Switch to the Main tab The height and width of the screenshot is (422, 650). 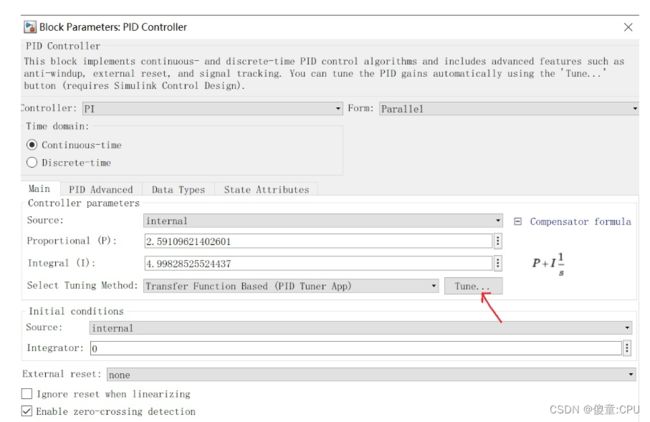40,189
